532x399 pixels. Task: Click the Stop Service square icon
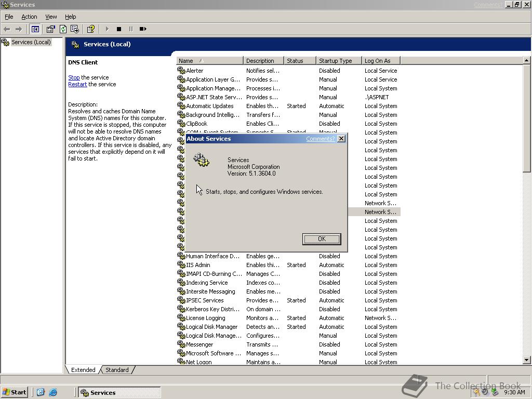[119, 29]
